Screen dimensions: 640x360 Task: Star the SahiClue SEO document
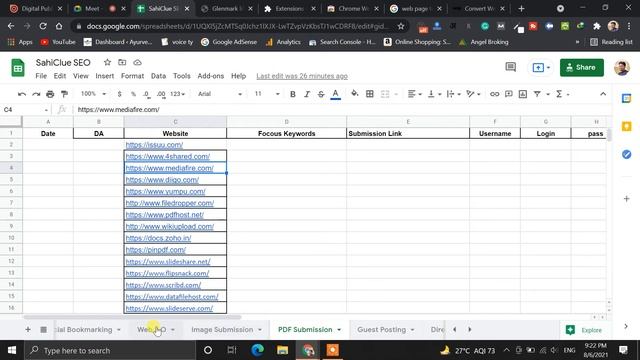click(107, 62)
